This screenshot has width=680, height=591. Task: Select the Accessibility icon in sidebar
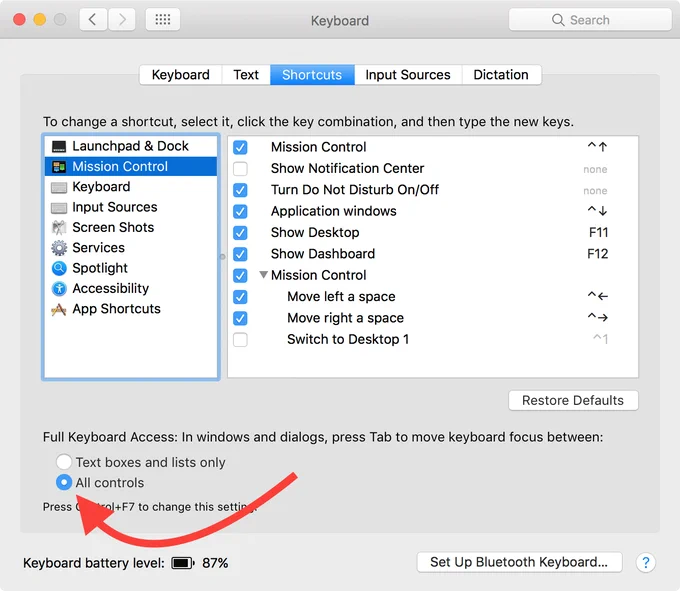click(x=59, y=289)
